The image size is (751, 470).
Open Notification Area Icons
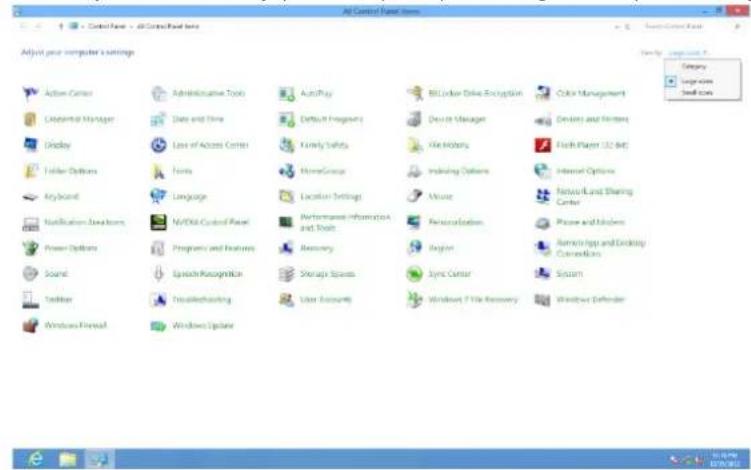click(x=74, y=222)
